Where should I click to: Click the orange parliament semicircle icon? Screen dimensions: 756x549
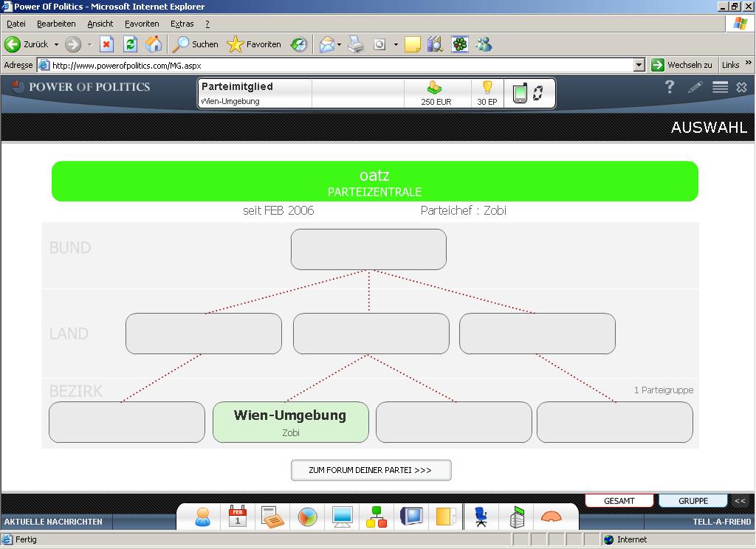tap(551, 517)
